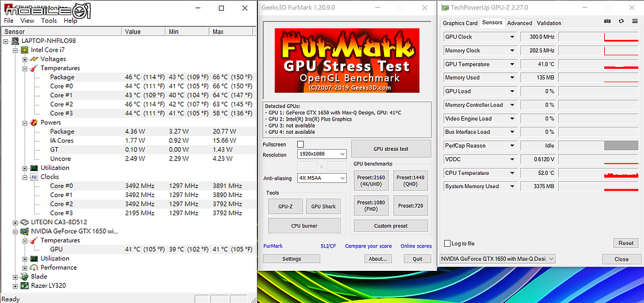Click the Powers flame icon

[34, 122]
